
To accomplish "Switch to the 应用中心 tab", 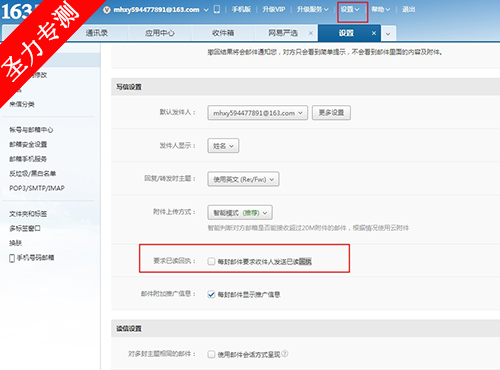I will tap(160, 33).
